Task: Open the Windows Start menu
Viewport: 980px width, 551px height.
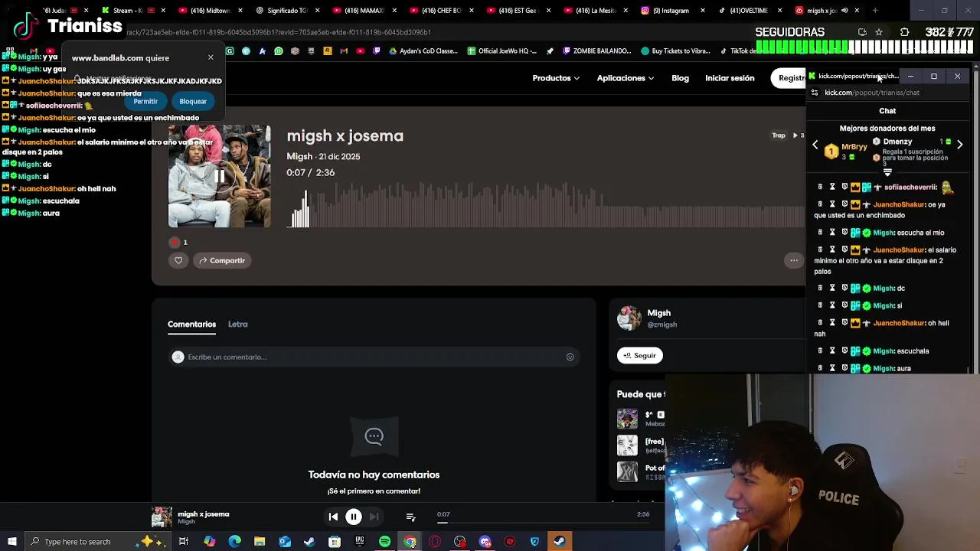Action: [x=12, y=542]
